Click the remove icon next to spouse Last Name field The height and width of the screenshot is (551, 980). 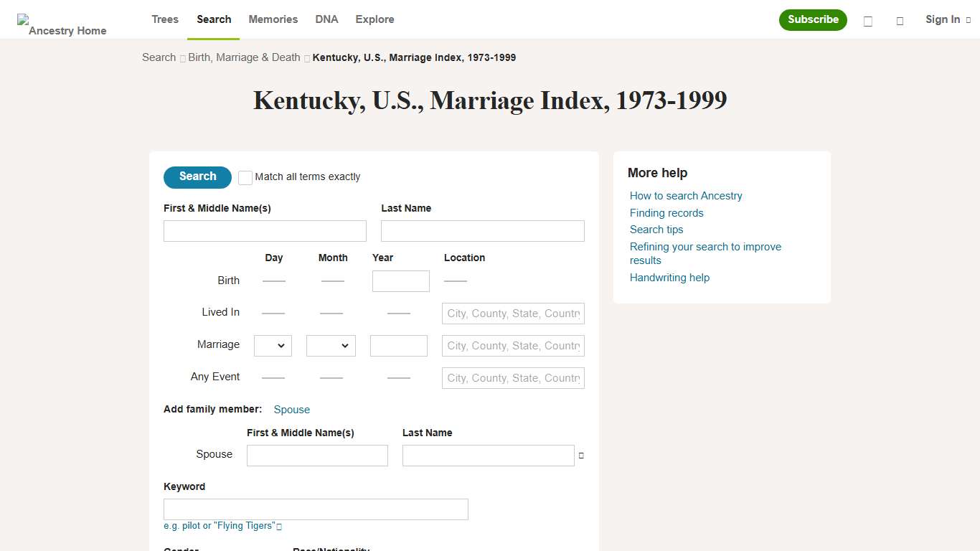(x=580, y=455)
